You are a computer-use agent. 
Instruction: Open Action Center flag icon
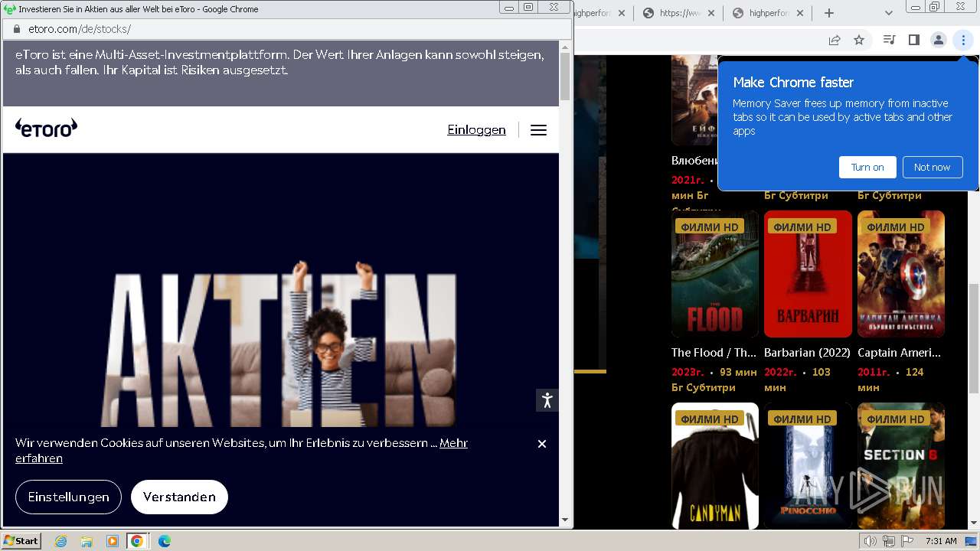(x=906, y=541)
